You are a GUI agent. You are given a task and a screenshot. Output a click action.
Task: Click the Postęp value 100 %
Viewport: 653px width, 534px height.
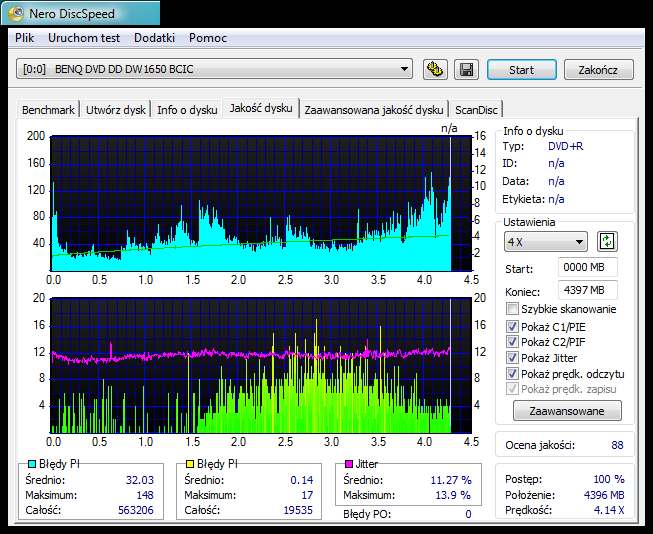click(609, 479)
